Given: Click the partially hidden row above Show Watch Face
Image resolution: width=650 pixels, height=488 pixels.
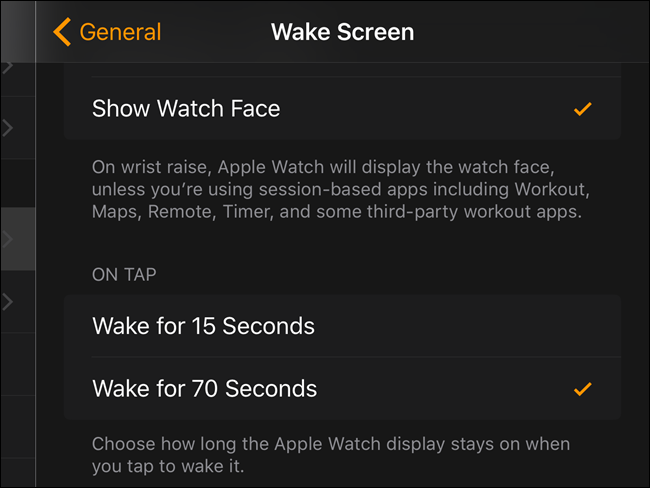Looking at the screenshot, I should 342,70.
